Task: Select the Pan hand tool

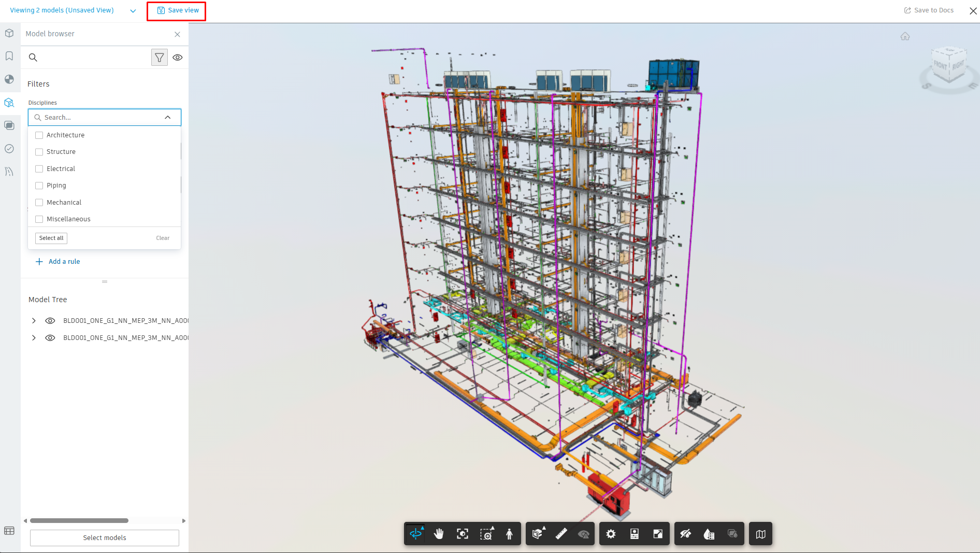Action: click(439, 534)
